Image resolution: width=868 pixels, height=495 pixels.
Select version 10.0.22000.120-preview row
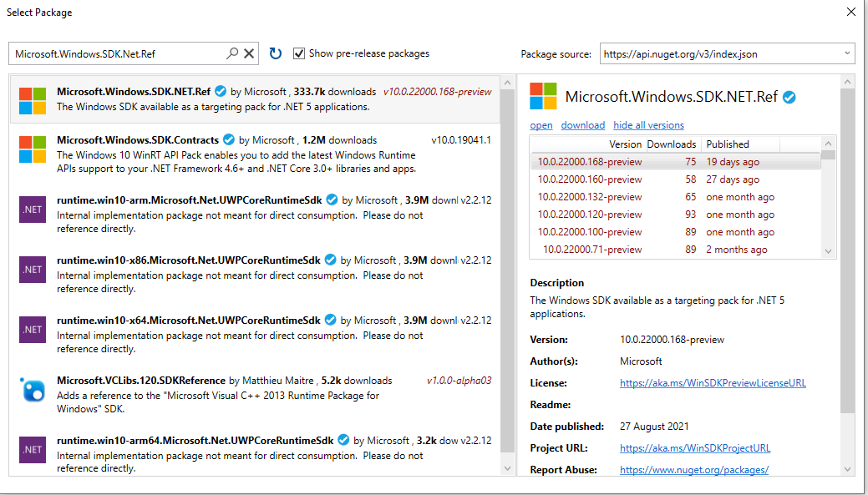pyautogui.click(x=675, y=215)
